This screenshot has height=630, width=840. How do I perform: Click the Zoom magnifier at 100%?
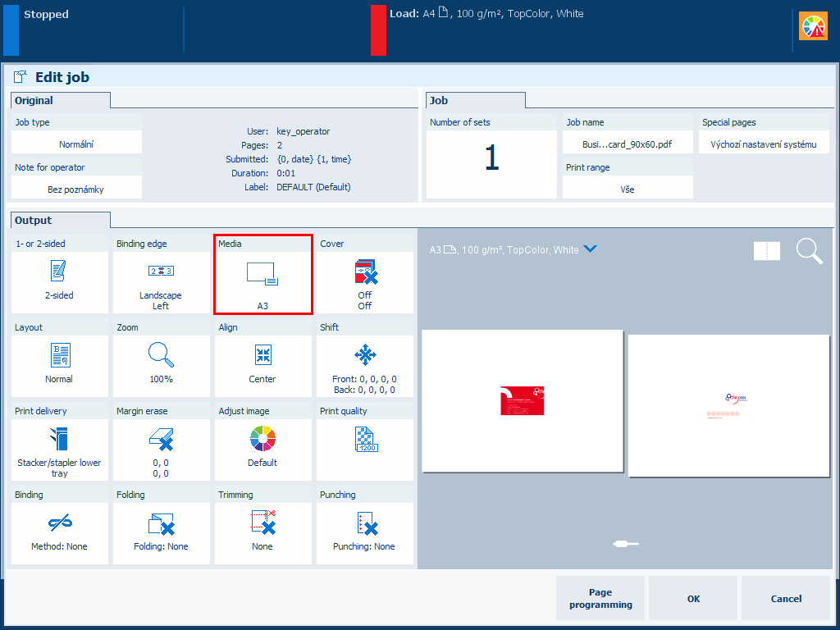point(161,354)
